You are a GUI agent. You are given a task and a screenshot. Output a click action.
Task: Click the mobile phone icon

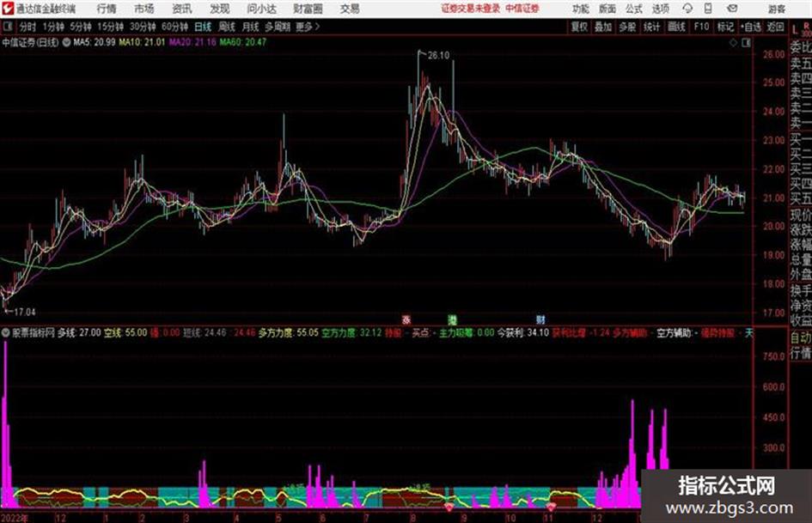click(x=708, y=9)
